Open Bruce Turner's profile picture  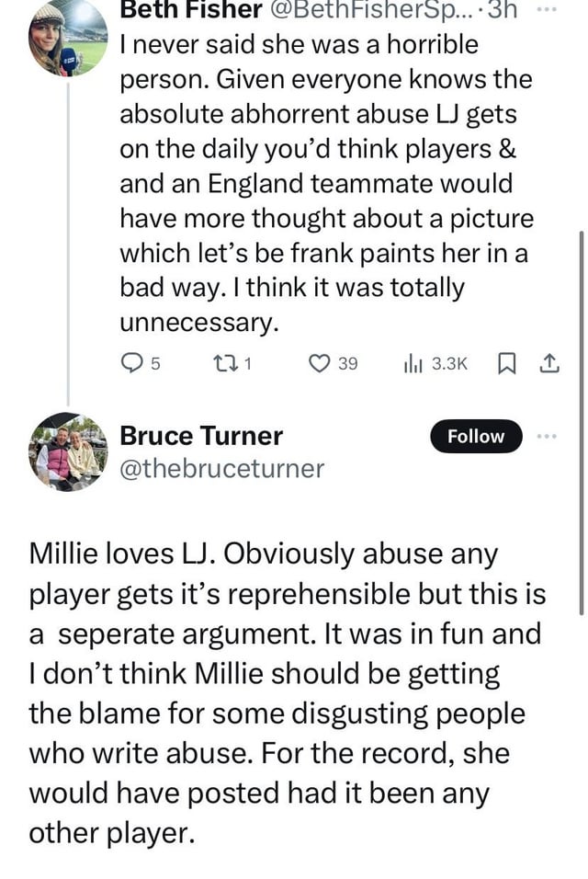click(x=67, y=451)
